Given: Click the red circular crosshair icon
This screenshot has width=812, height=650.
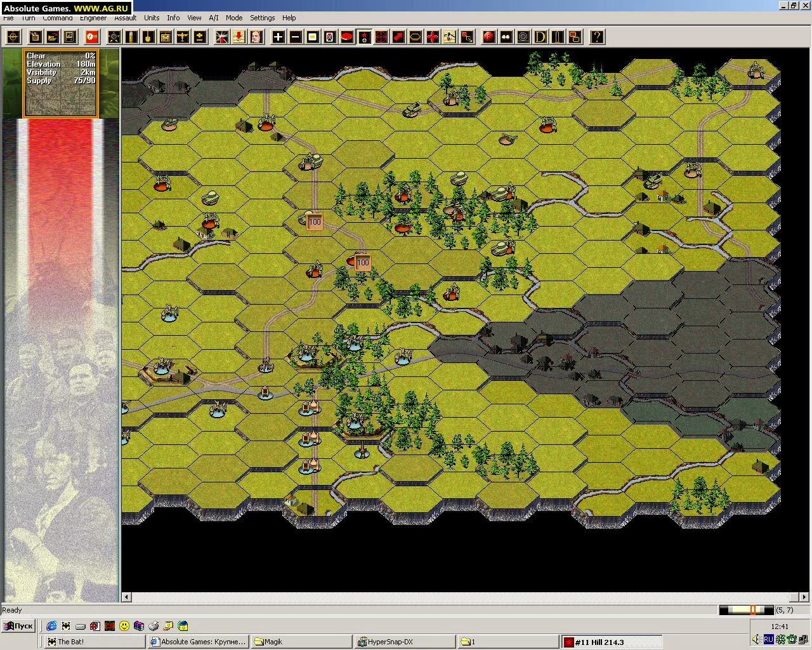Looking at the screenshot, I should click(x=381, y=37).
